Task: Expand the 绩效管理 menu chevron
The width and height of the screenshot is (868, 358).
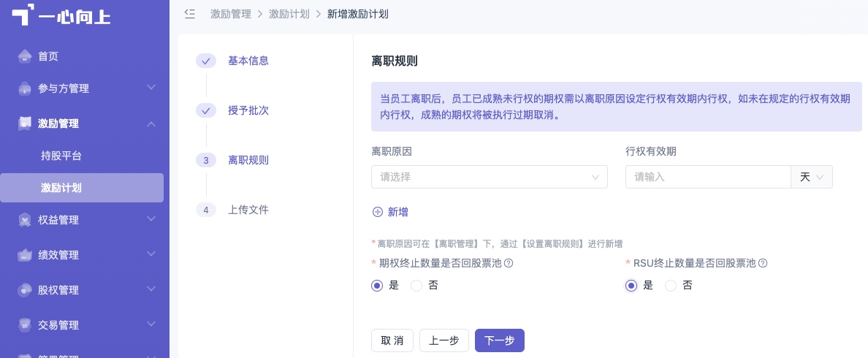Action: [x=151, y=254]
